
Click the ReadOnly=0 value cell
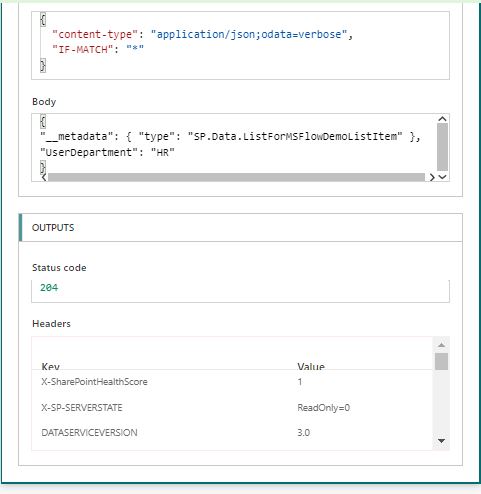(323, 407)
